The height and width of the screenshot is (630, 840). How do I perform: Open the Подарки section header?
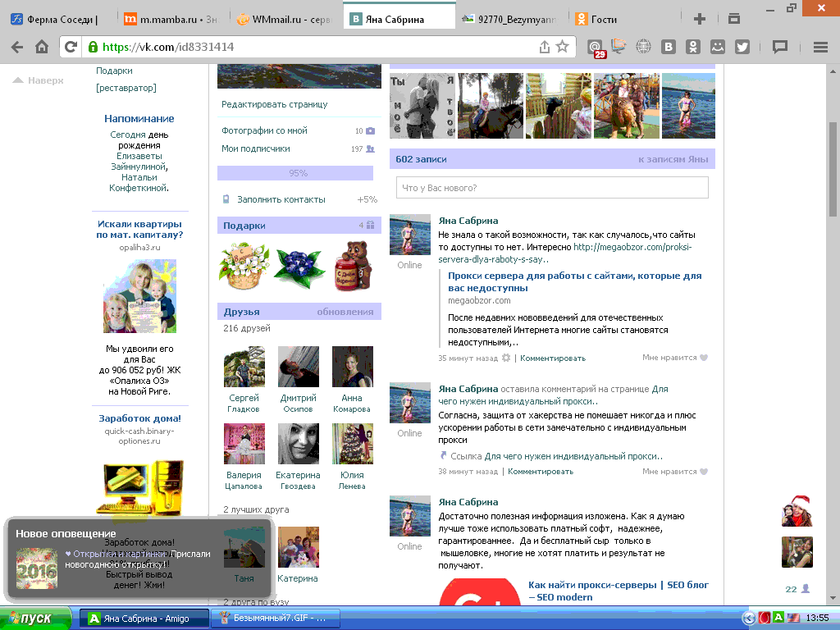point(299,226)
